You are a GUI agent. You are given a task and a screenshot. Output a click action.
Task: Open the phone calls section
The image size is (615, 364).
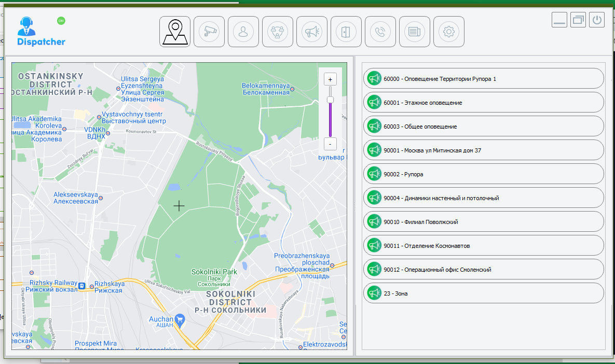[x=380, y=32]
